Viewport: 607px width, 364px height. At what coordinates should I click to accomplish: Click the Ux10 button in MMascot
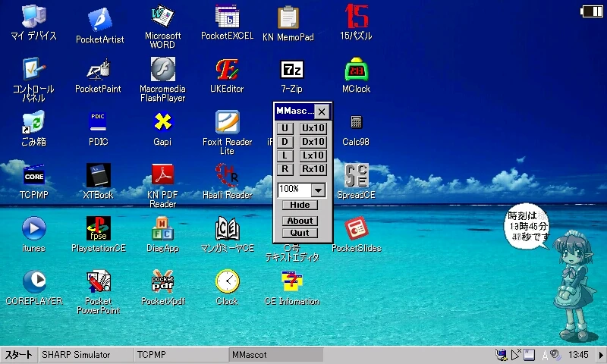pos(313,128)
